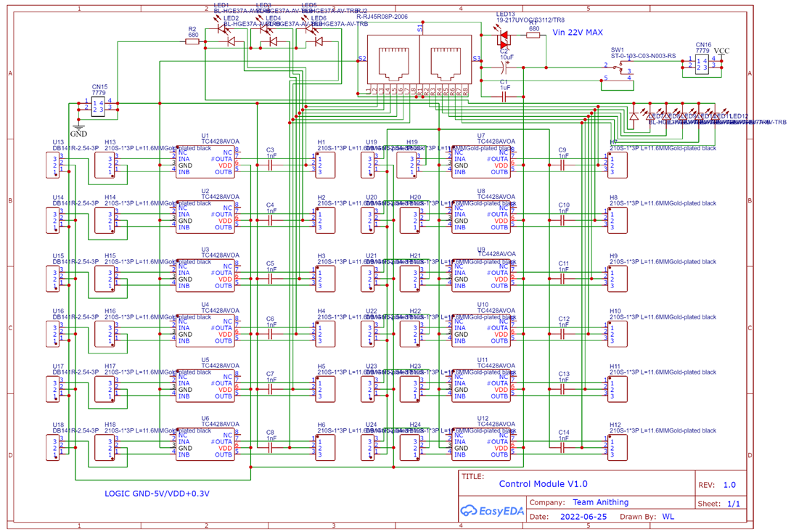Click the Vin 22V MAX annotation
This screenshot has height=532, width=791.
click(x=577, y=33)
